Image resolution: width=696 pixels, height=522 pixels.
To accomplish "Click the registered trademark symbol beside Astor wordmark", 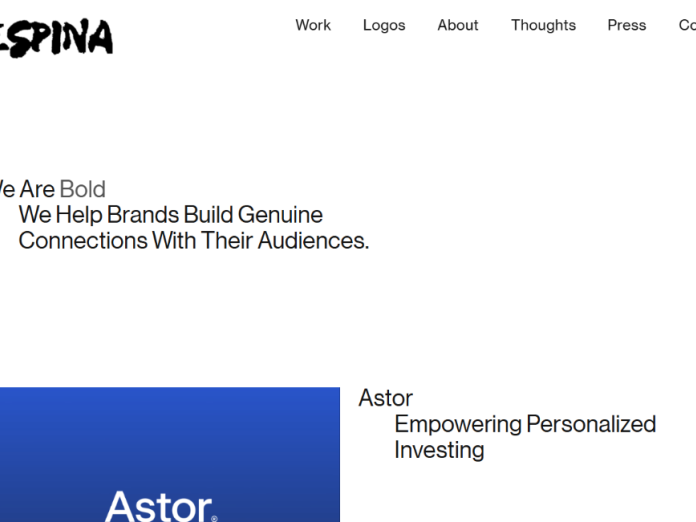I will 214,518.
